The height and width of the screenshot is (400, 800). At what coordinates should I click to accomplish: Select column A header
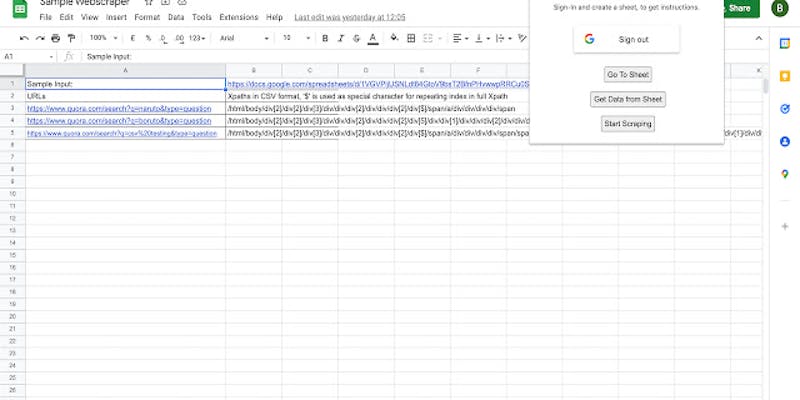point(126,70)
